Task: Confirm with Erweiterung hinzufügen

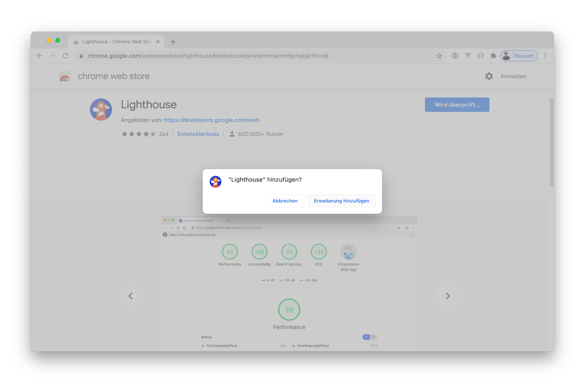Action: 342,201
